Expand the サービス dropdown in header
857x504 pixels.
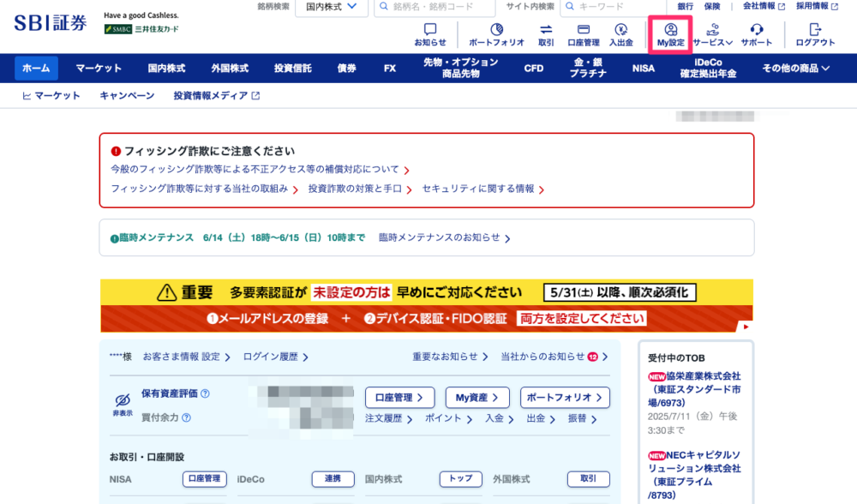pyautogui.click(x=713, y=34)
